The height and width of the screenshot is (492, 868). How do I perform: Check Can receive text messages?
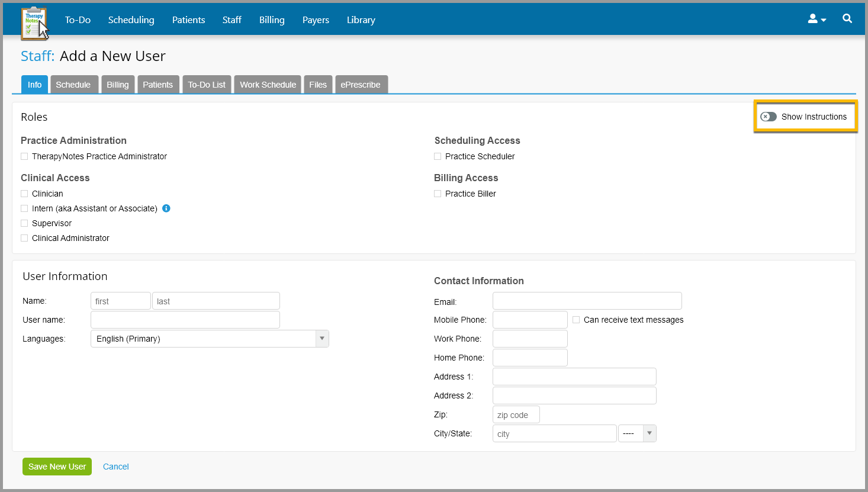click(576, 319)
